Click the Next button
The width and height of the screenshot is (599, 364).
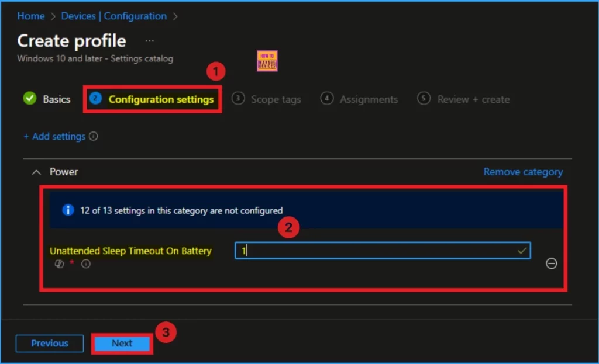pyautogui.click(x=122, y=344)
